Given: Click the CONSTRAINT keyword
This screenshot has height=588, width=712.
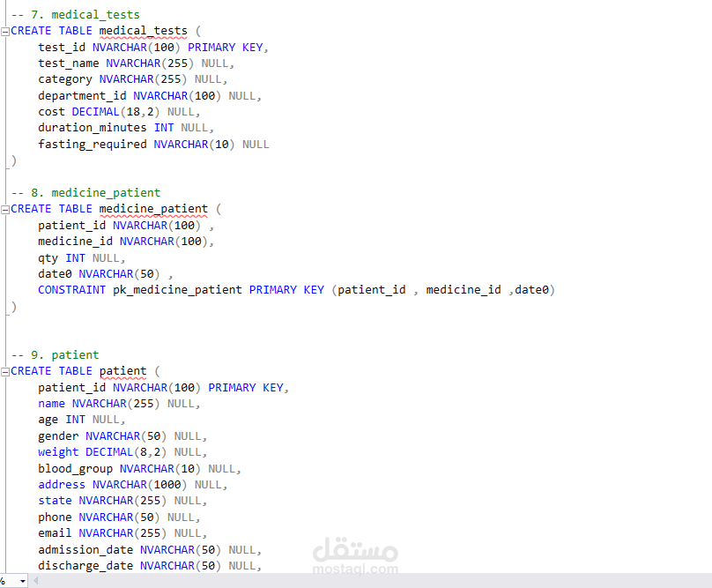Looking at the screenshot, I should coord(71,290).
